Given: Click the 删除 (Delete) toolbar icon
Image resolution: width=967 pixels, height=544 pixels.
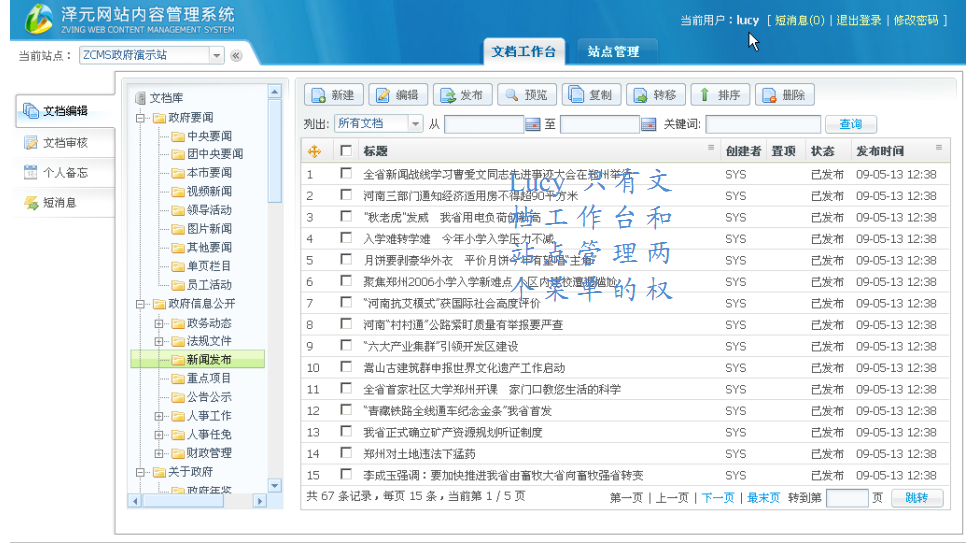Looking at the screenshot, I should tap(769, 95).
